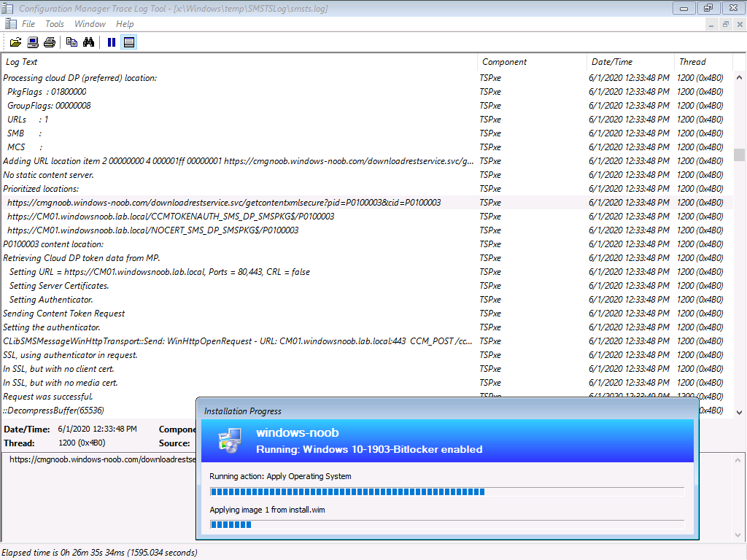The width and height of the screenshot is (747, 560).
Task: Select the 'Prioritized locations:' log row
Action: point(367,189)
